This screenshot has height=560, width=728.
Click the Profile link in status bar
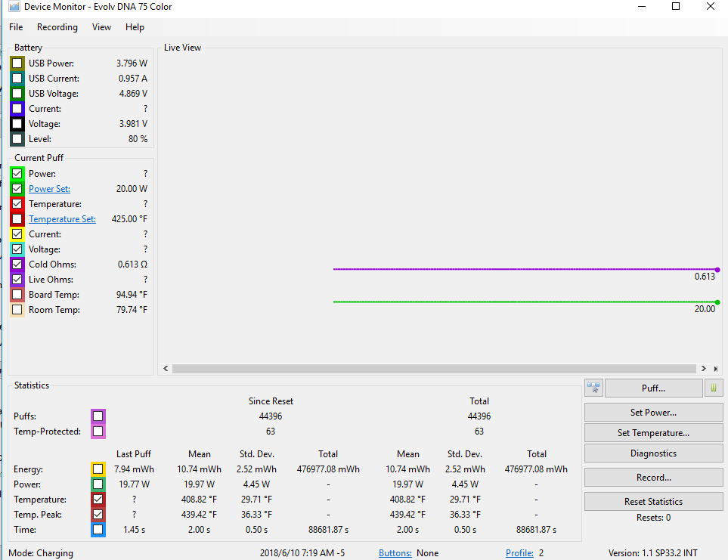(x=519, y=553)
